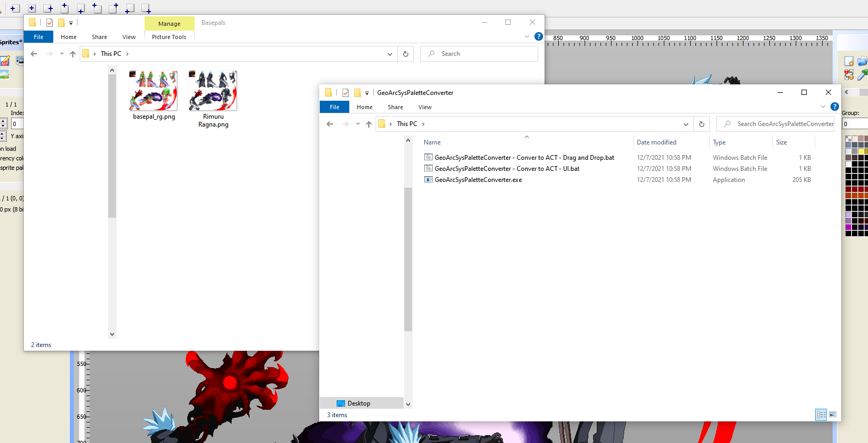Viewport: 868px width, 443px height.
Task: Click the left-center alignment icon in sprite editor toolbar
Action: click(x=15, y=8)
